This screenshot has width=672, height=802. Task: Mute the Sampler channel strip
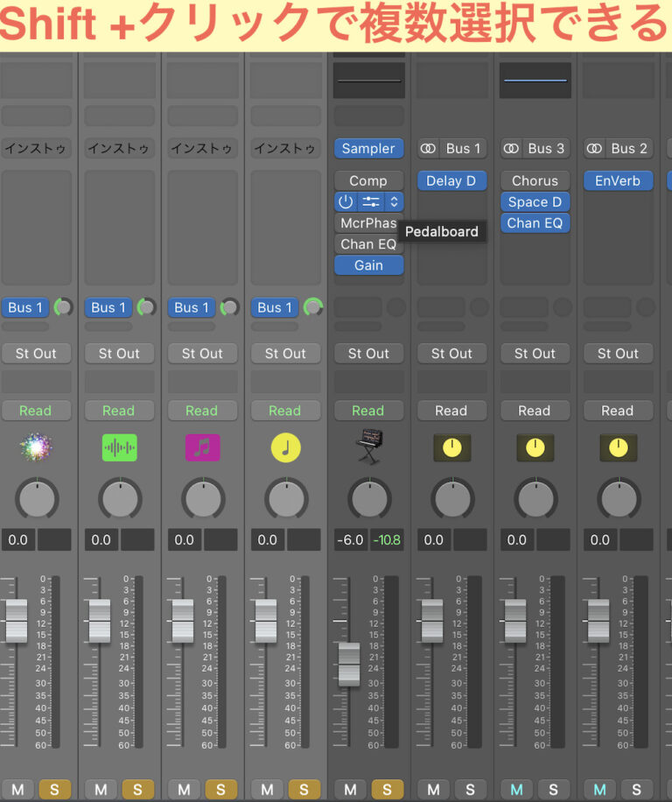coord(350,790)
